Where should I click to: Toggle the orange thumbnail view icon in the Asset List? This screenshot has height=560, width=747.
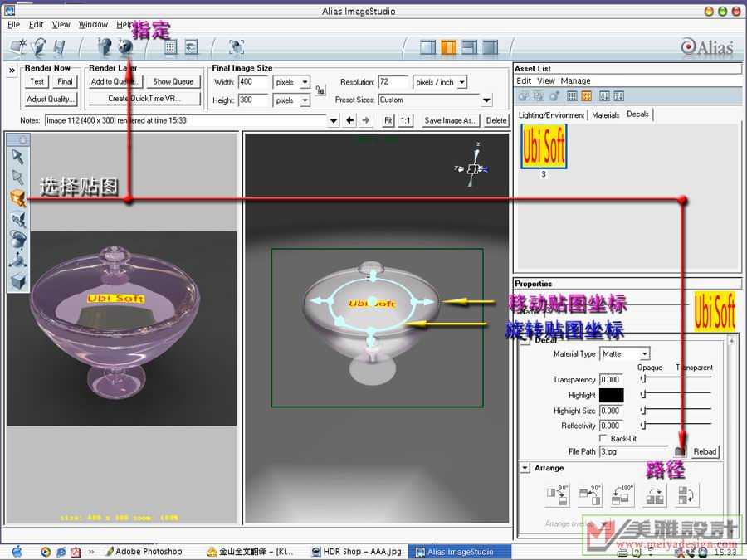[587, 96]
